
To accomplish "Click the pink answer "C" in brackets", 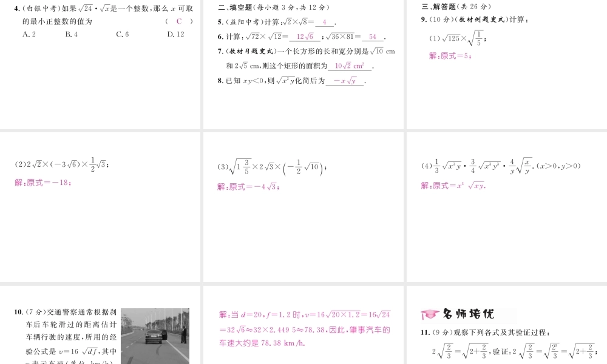I will 179,21.
